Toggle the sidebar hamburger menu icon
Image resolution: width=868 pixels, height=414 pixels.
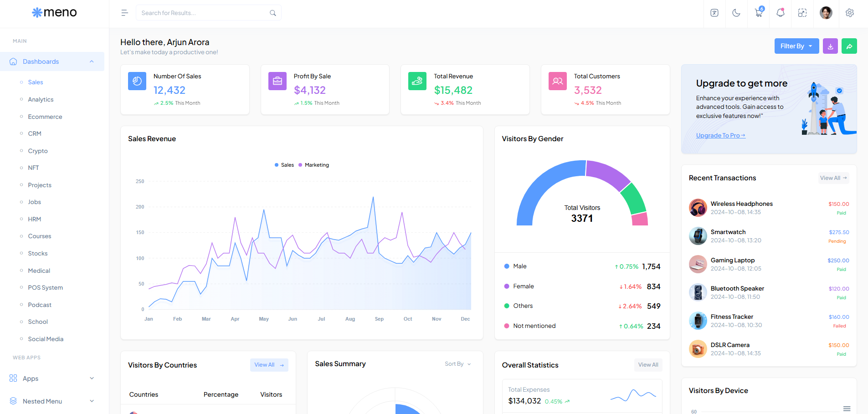coord(124,13)
